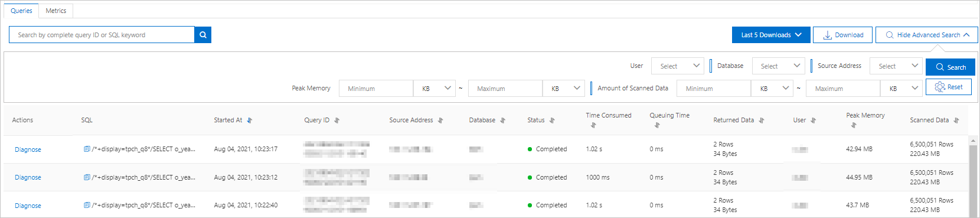Click Time Consumed value 1000 ms
This screenshot has width=980, height=218.
[x=597, y=177]
